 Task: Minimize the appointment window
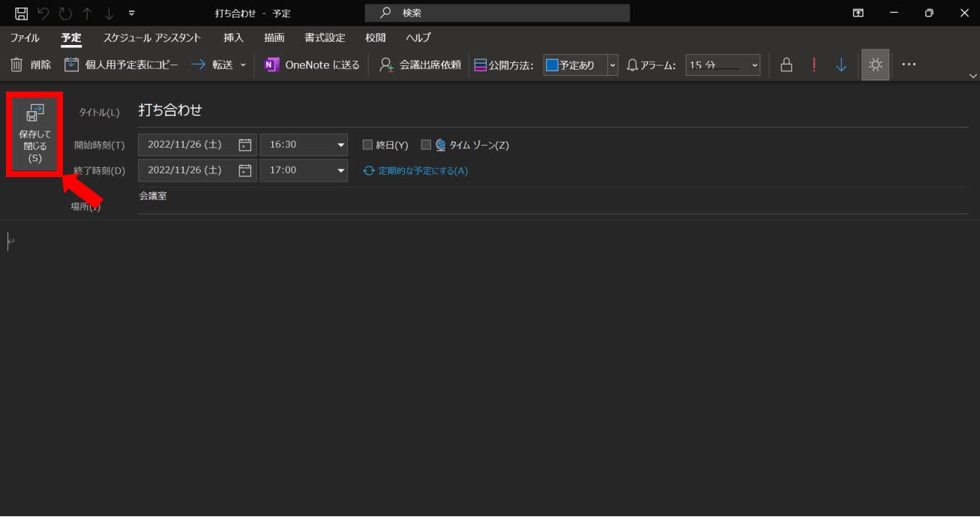894,13
